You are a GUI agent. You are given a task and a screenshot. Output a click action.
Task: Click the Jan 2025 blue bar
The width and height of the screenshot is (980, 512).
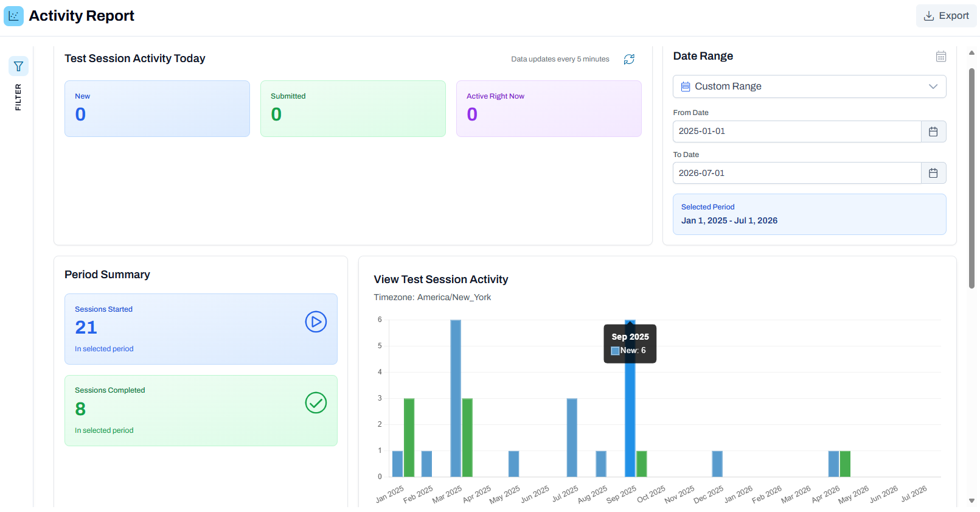pos(397,464)
